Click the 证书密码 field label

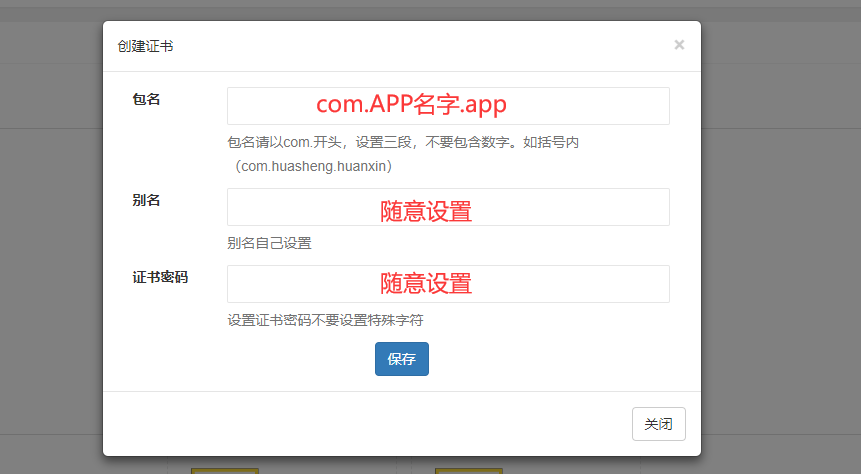click(x=160, y=277)
